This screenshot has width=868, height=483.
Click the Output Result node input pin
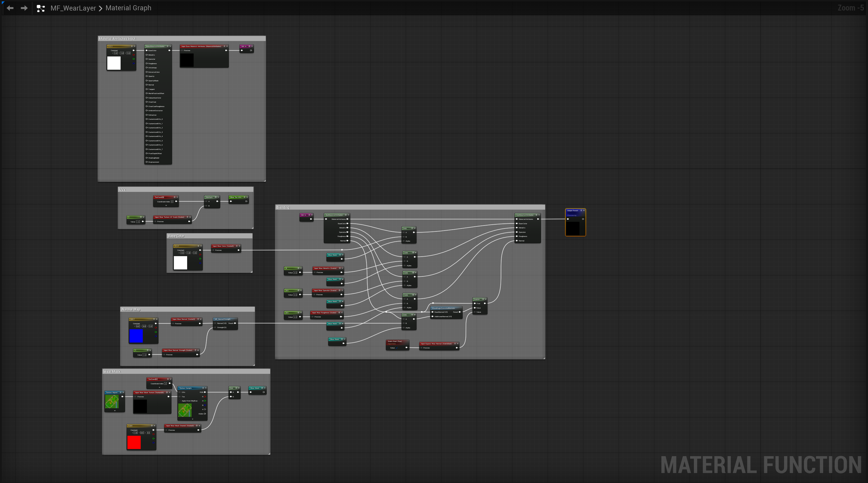568,219
